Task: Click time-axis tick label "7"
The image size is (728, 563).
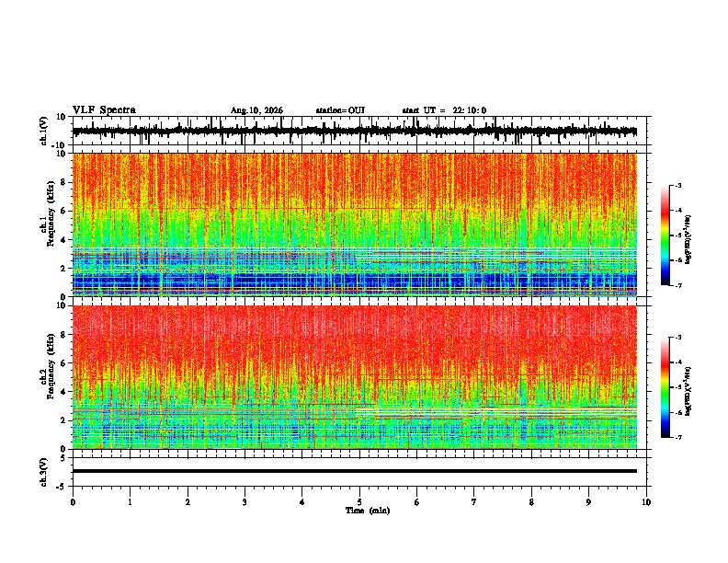Action: coord(474,502)
